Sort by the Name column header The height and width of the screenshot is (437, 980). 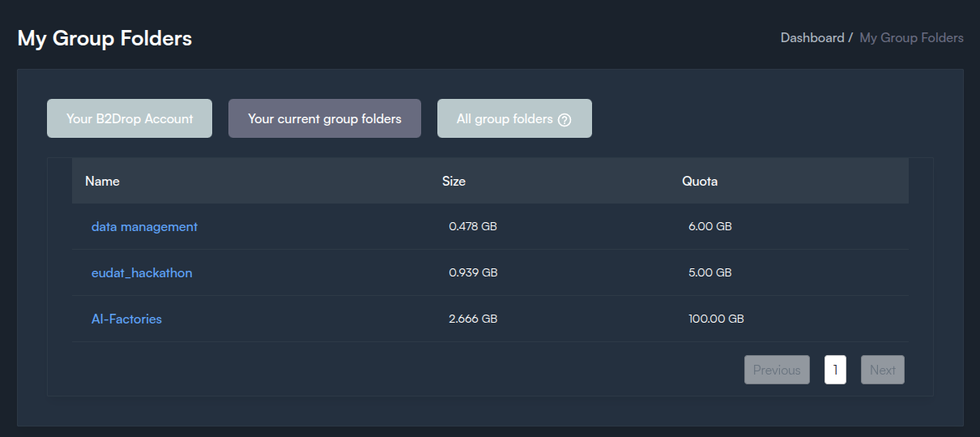click(102, 181)
